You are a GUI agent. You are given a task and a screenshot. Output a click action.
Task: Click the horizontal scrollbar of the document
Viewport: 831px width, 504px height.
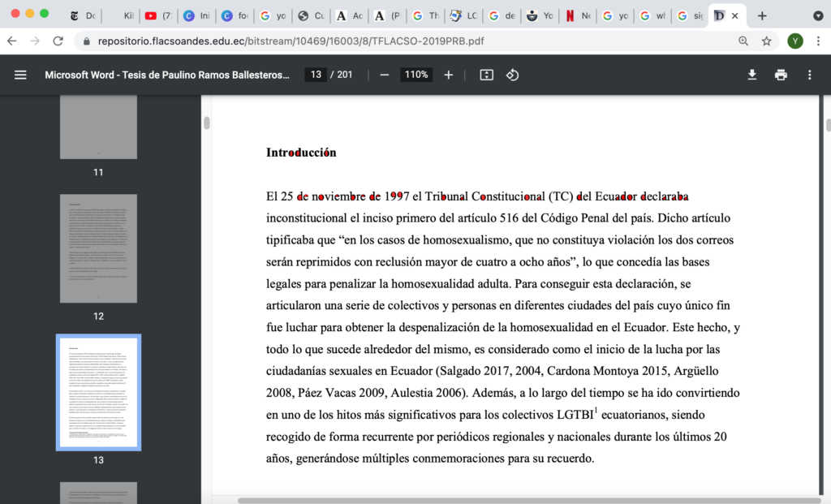(x=530, y=500)
